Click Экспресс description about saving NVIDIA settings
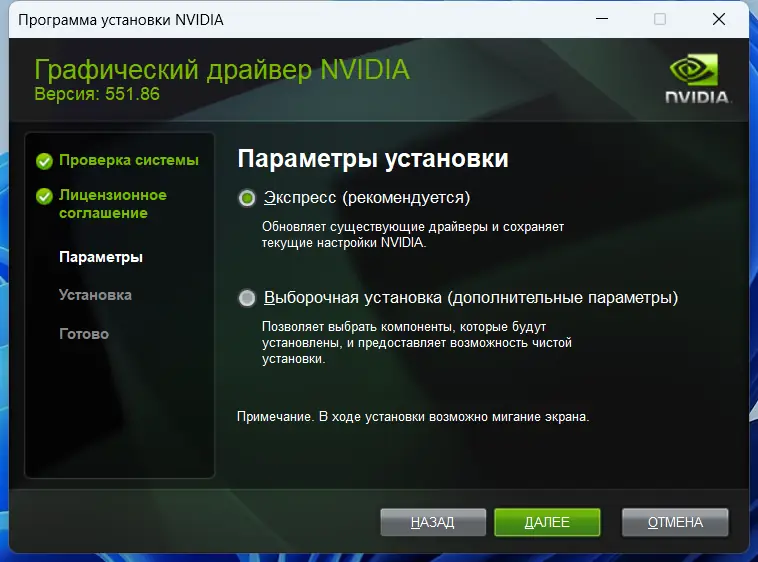This screenshot has height=562, width=758. click(x=413, y=234)
